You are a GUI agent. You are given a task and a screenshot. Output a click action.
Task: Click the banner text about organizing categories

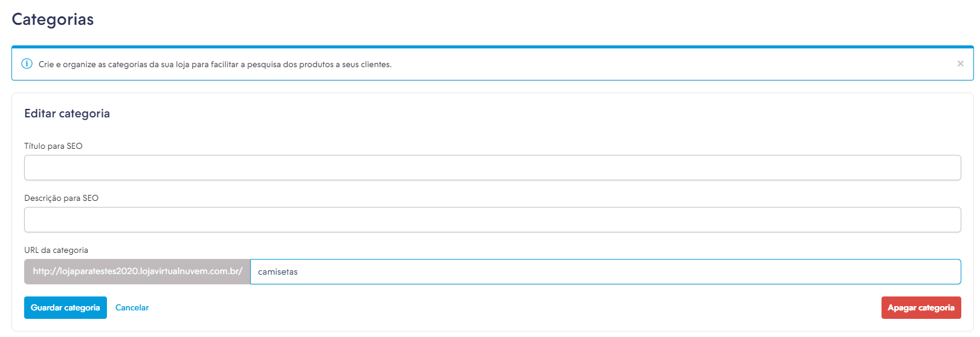tap(215, 64)
